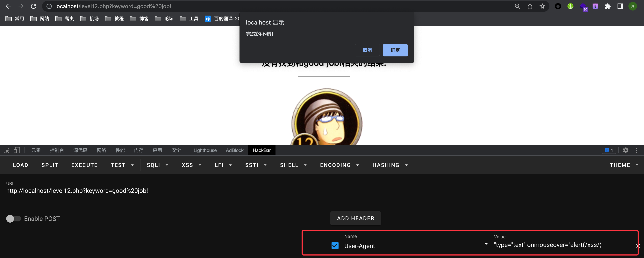Screen dimensions: 644x258
Task: Click the zoom magnifier icon in address bar
Action: click(517, 6)
